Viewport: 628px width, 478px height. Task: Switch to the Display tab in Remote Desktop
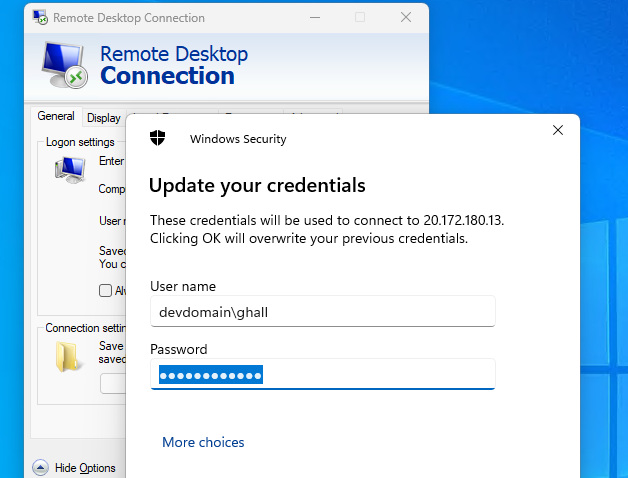pyautogui.click(x=104, y=118)
